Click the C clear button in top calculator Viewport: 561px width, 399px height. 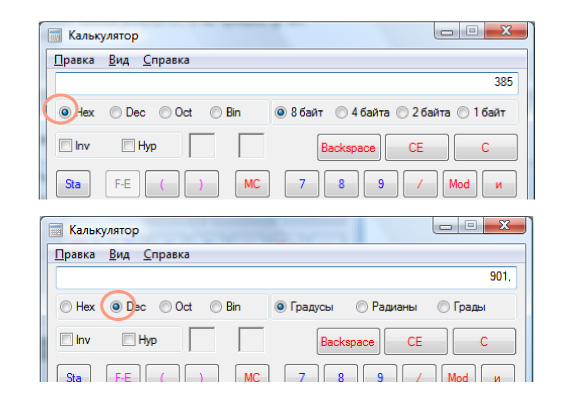486,147
